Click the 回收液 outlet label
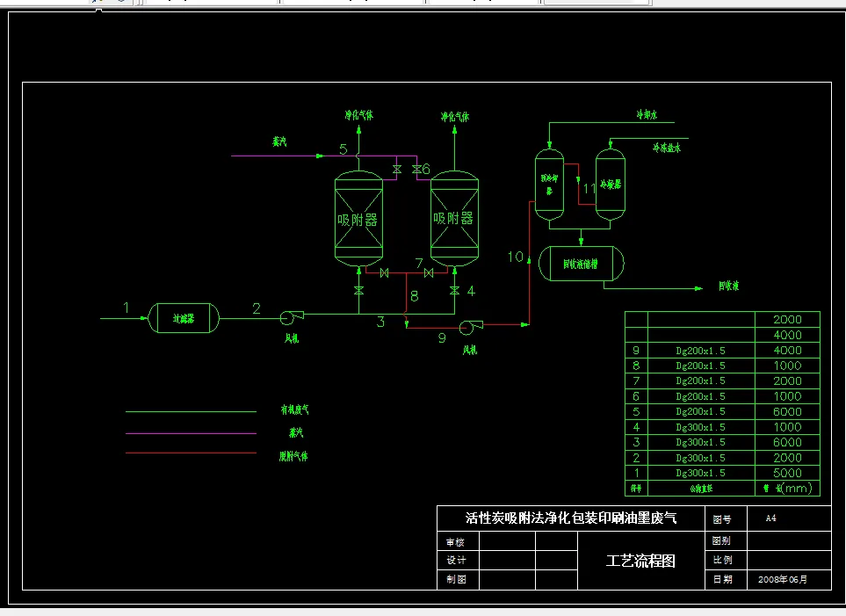846x616 pixels. 728,286
